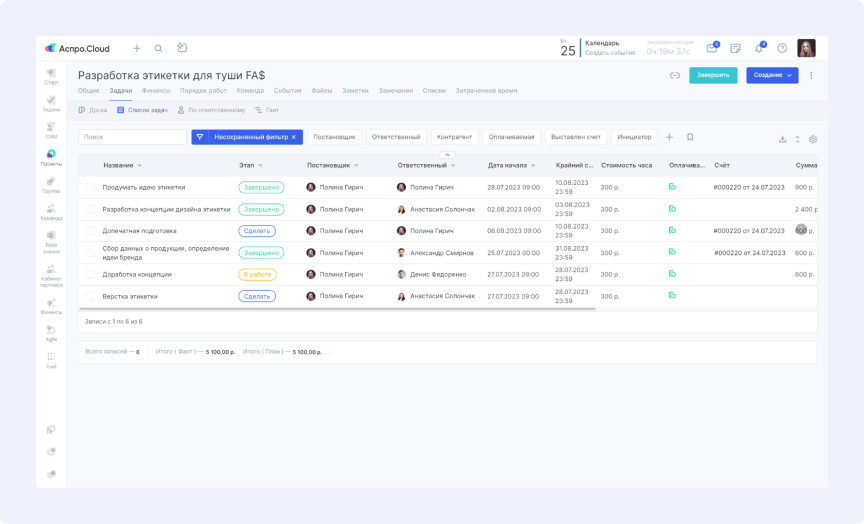Open the Ответственный filter dropdown
This screenshot has height=524, width=864.
(x=396, y=137)
